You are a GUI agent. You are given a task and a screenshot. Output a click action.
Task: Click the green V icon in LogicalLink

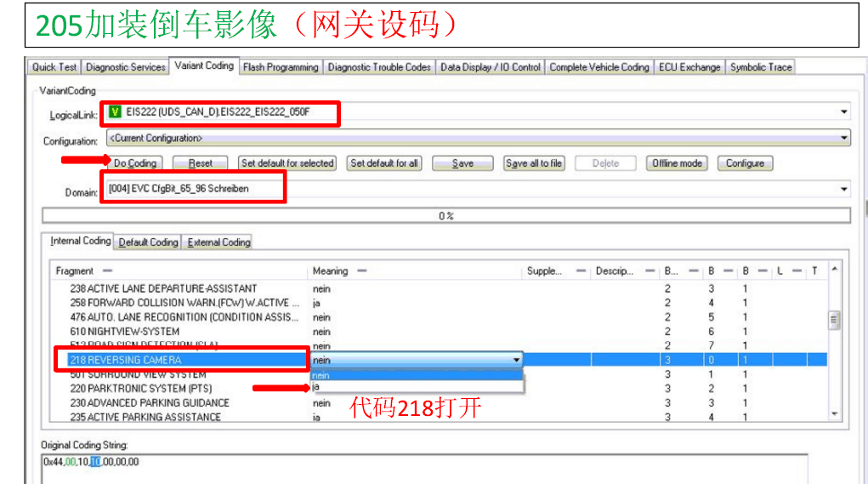point(115,111)
